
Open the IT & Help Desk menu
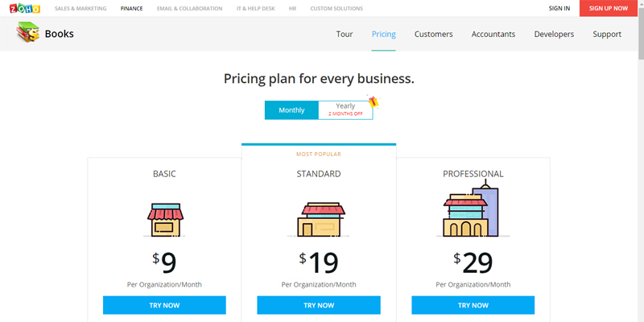256,8
